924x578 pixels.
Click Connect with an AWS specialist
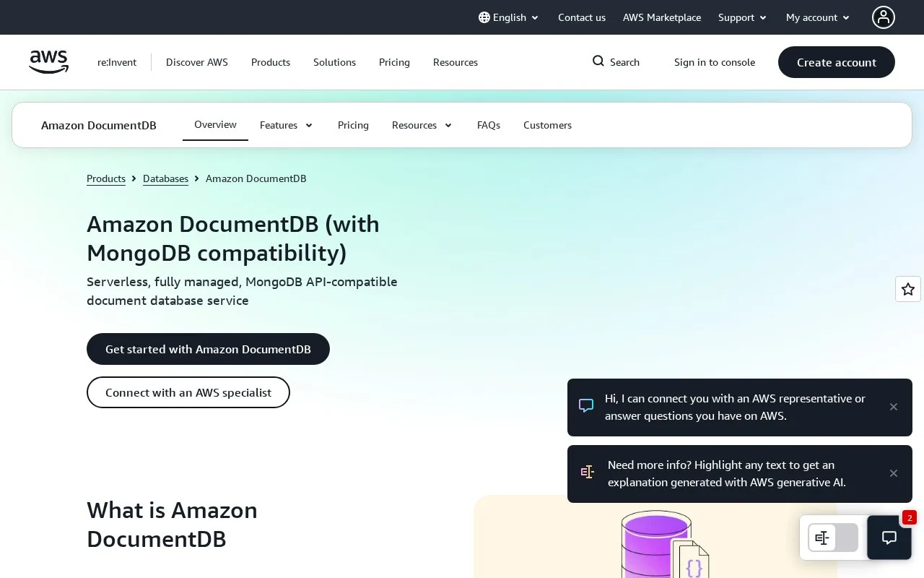(188, 392)
